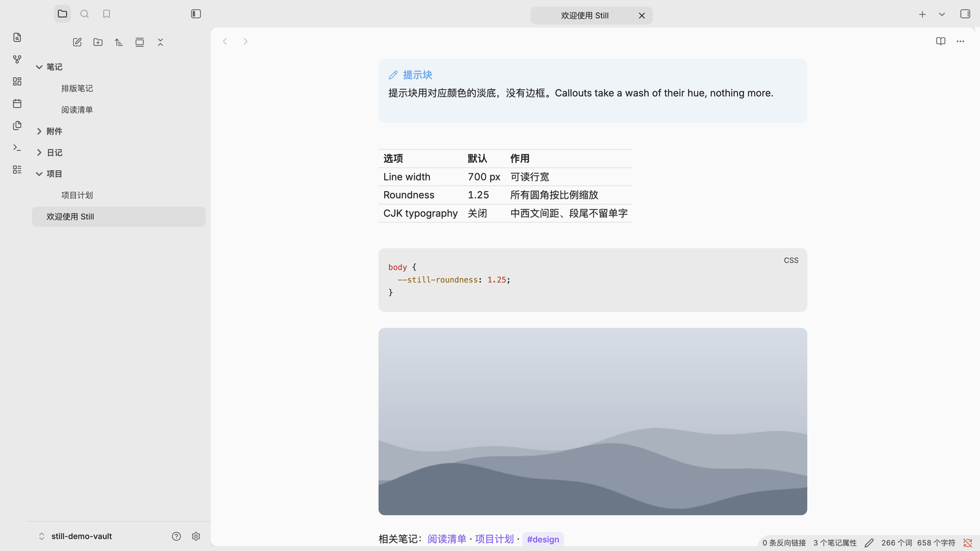Open the help icon
The width and height of the screenshot is (980, 551).
(176, 536)
